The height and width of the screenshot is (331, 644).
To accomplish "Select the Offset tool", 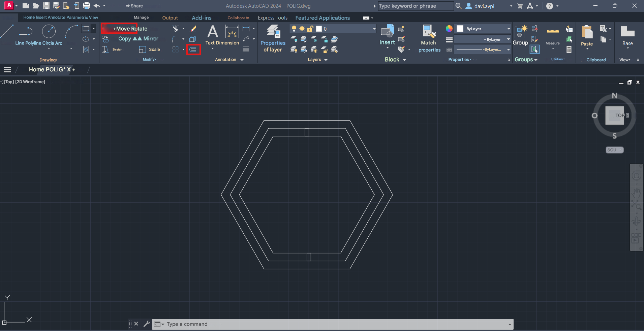I will (x=193, y=49).
